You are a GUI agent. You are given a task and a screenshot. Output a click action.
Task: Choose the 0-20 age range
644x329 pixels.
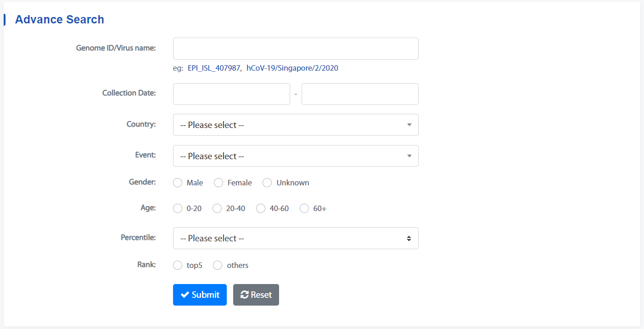click(178, 208)
